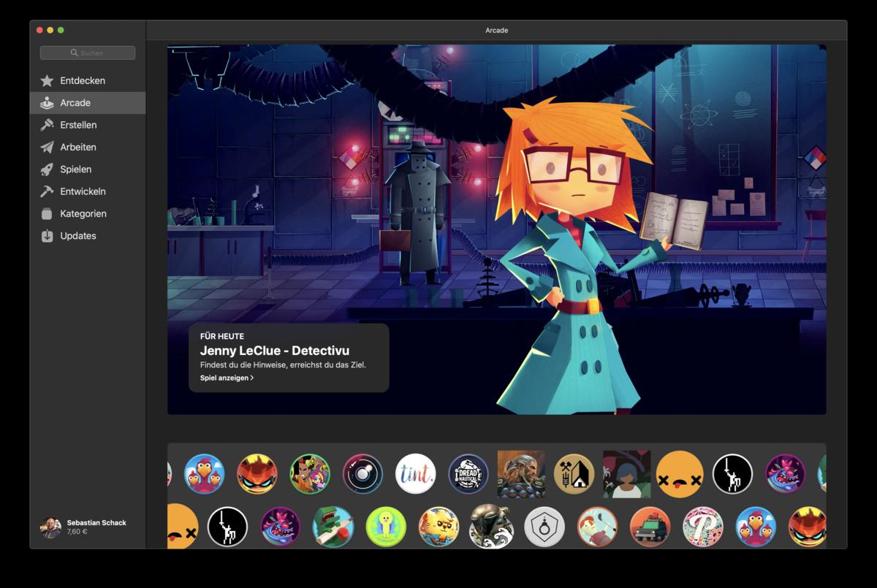Click the FÜR HEUTE label on card
The width and height of the screenshot is (877, 588).
222,336
